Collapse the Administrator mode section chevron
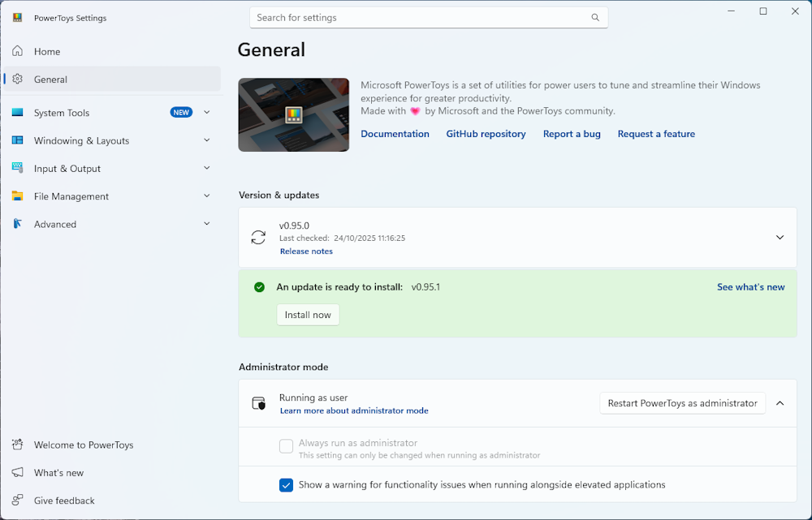 click(780, 403)
